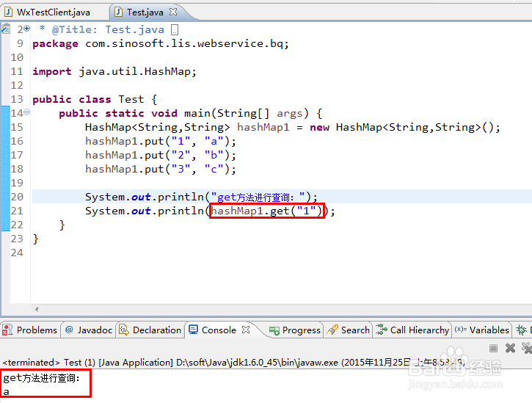Screen dimensions: 532x403
Task: Click 'main' method name on line 14
Action: pyautogui.click(x=197, y=113)
